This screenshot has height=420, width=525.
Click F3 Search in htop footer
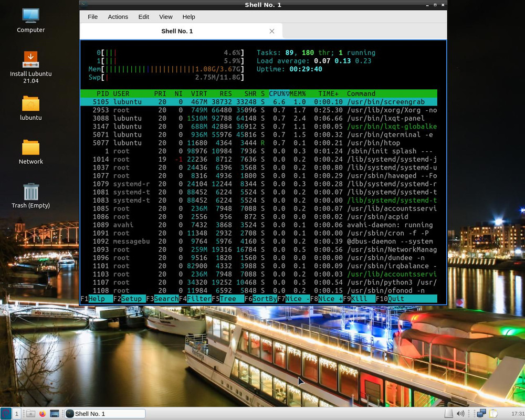(162, 299)
